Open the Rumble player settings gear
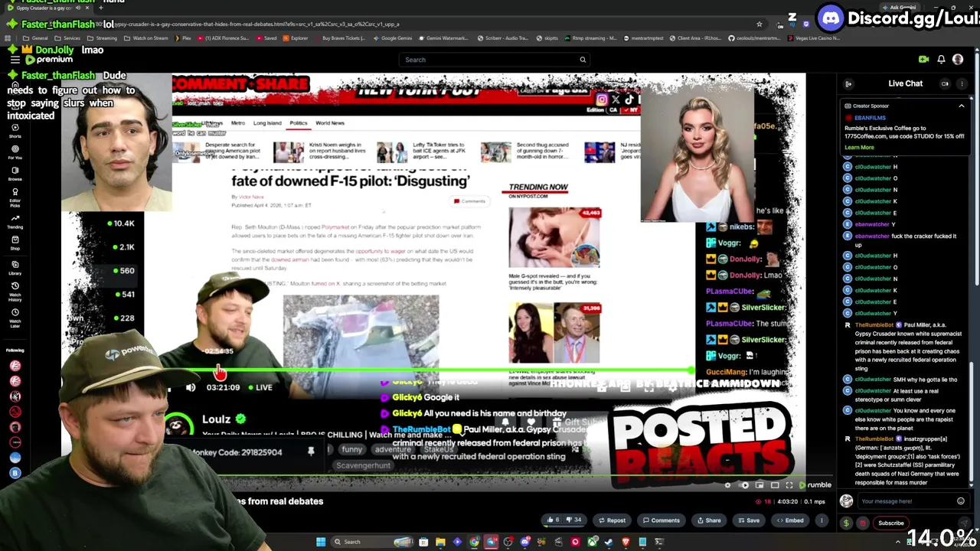Image resolution: width=980 pixels, height=551 pixels. click(x=727, y=485)
